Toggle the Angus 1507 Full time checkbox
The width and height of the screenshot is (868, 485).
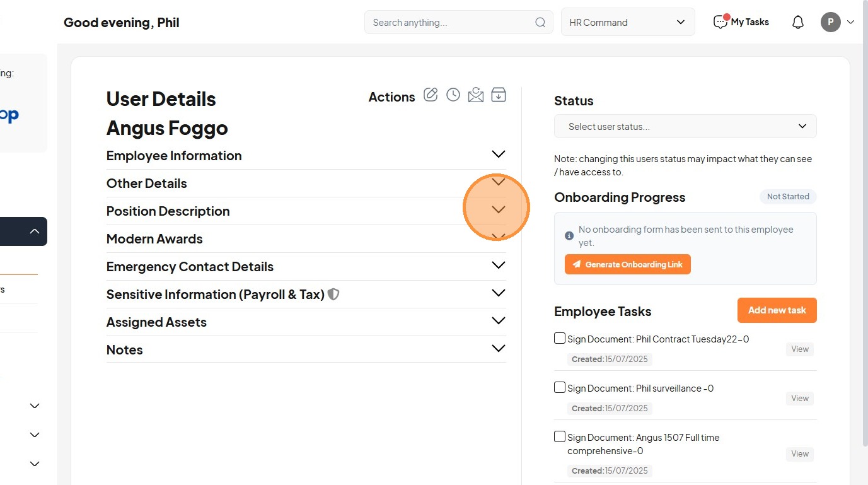point(560,436)
